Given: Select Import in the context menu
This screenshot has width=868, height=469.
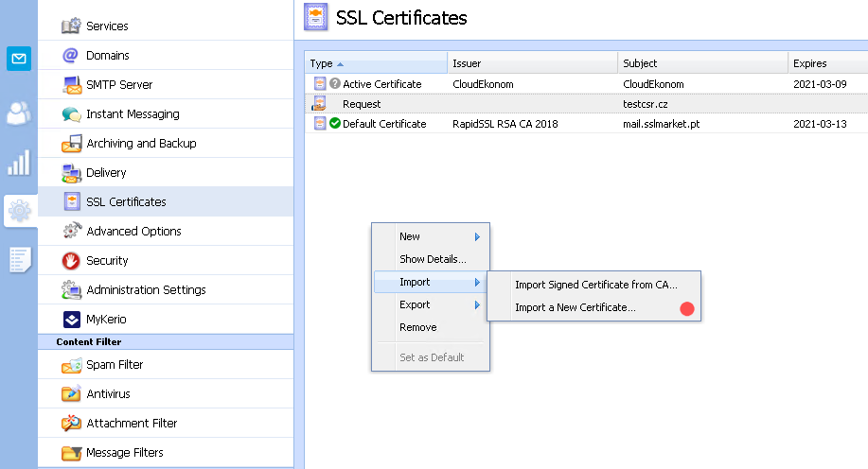Looking at the screenshot, I should pos(431,282).
